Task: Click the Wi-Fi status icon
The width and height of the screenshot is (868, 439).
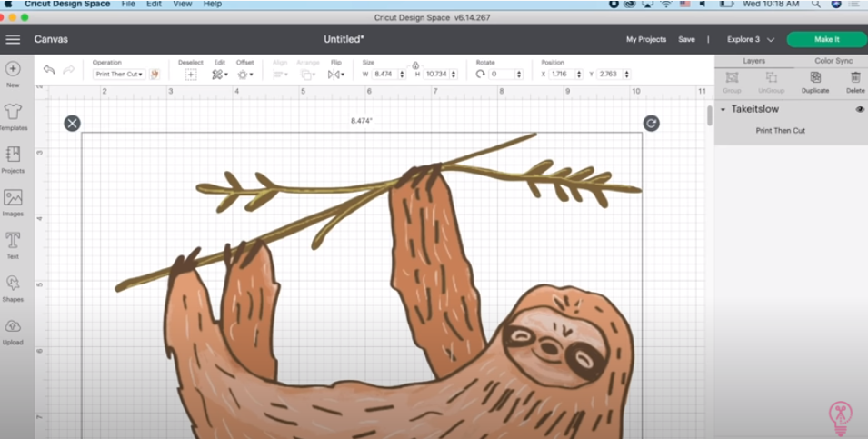Action: pos(666,4)
